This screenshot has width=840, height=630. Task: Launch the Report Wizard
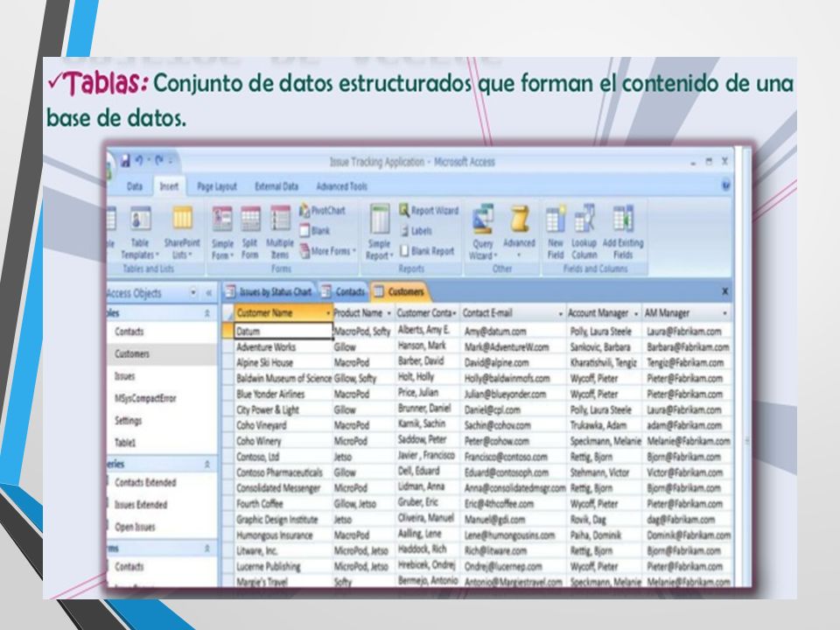click(429, 211)
